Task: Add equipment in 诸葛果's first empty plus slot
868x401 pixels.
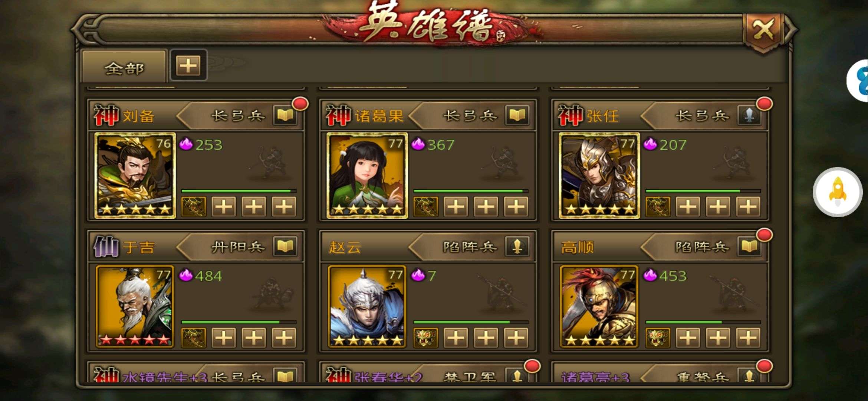Action: point(456,206)
